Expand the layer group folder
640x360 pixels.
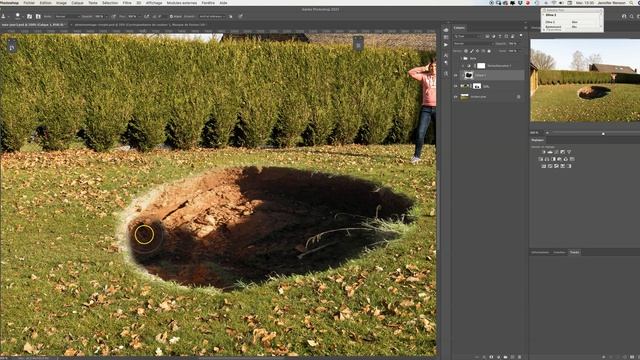click(461, 58)
